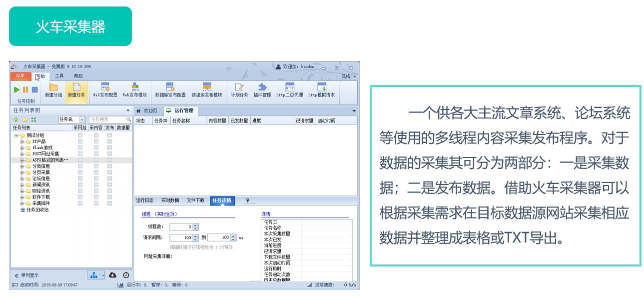Start tasks with green play icon

[x=16, y=90]
